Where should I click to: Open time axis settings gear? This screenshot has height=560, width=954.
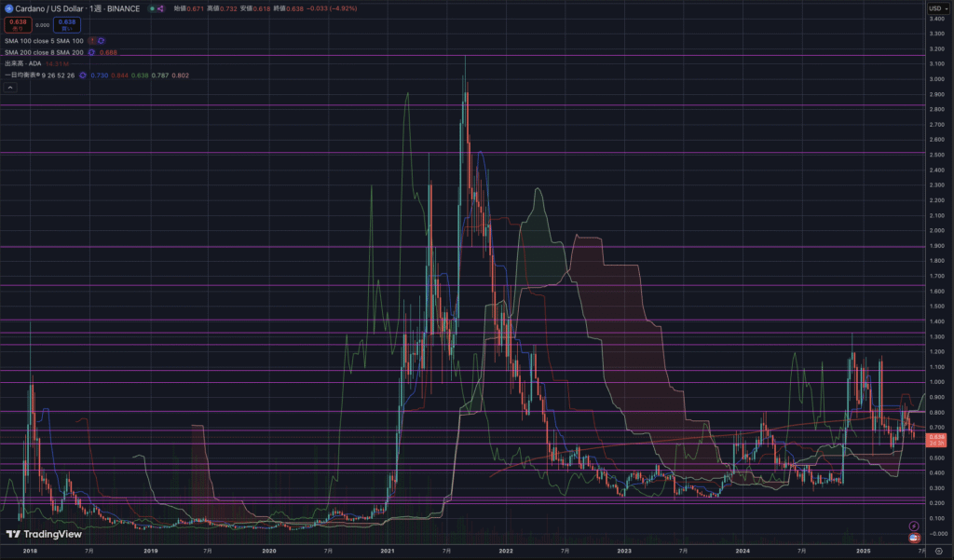(938, 552)
